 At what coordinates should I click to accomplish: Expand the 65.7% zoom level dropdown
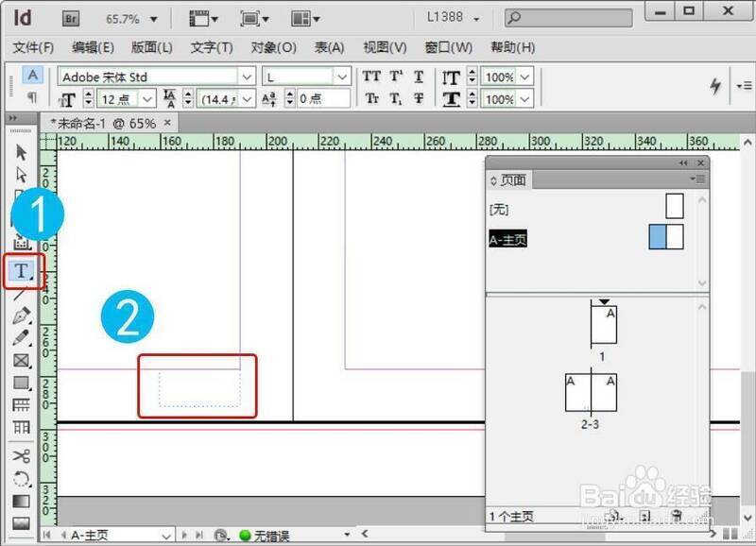(154, 18)
